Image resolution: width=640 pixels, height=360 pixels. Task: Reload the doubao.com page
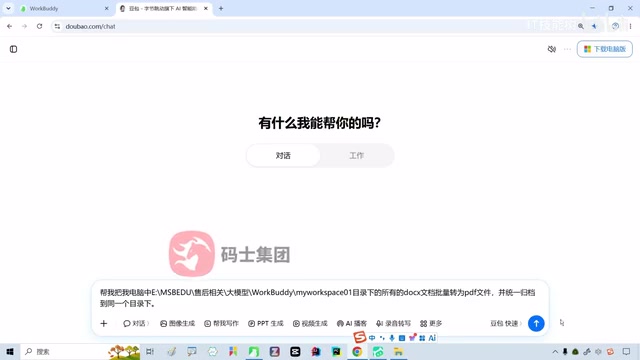coord(39,26)
